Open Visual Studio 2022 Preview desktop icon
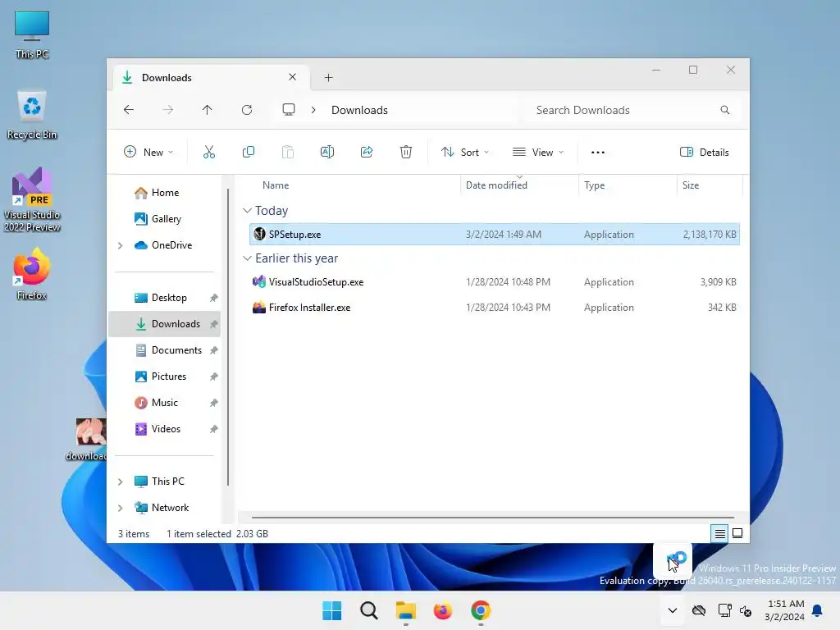840x630 pixels. [32, 199]
